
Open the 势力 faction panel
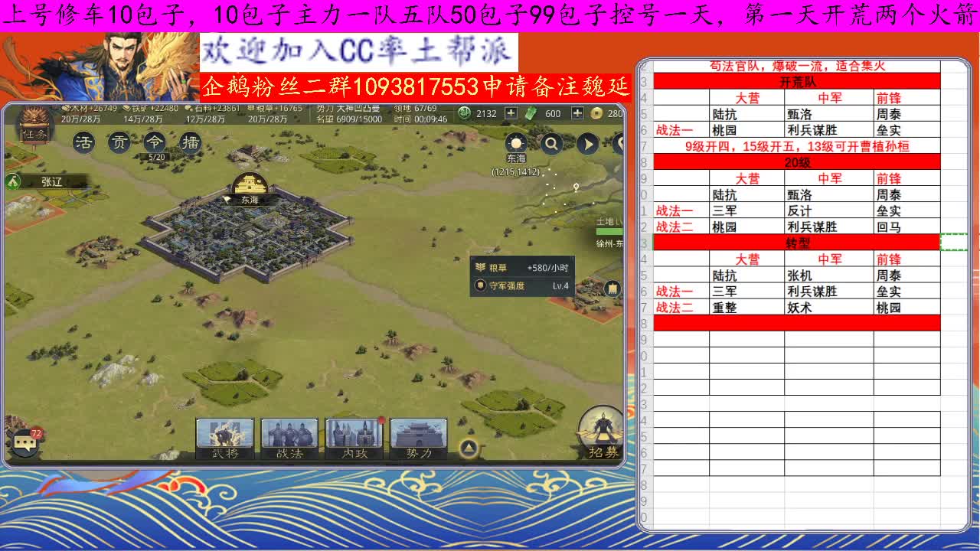tap(419, 439)
